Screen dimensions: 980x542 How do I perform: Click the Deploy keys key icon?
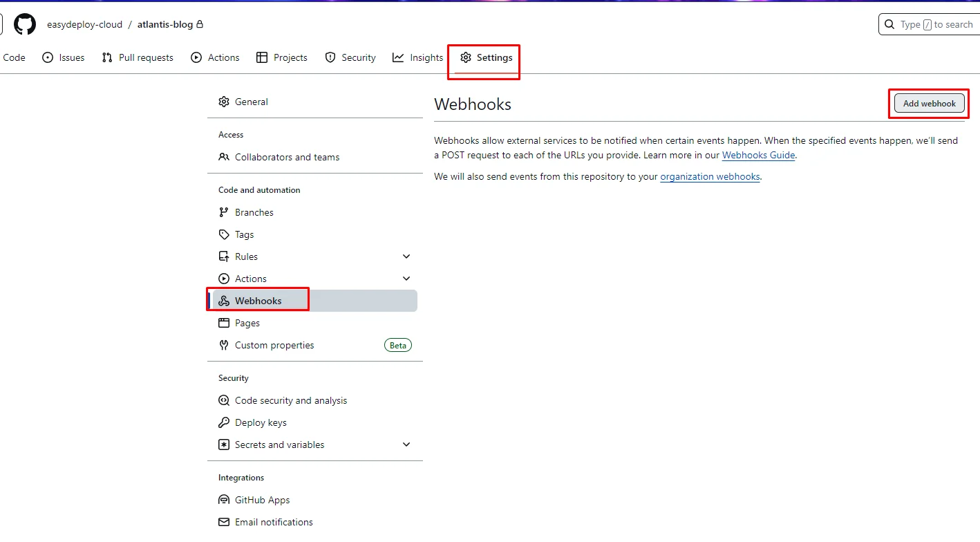point(224,422)
